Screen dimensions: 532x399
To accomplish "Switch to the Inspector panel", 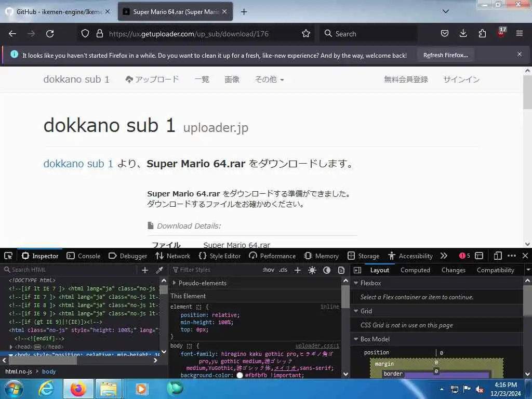I will [40, 256].
